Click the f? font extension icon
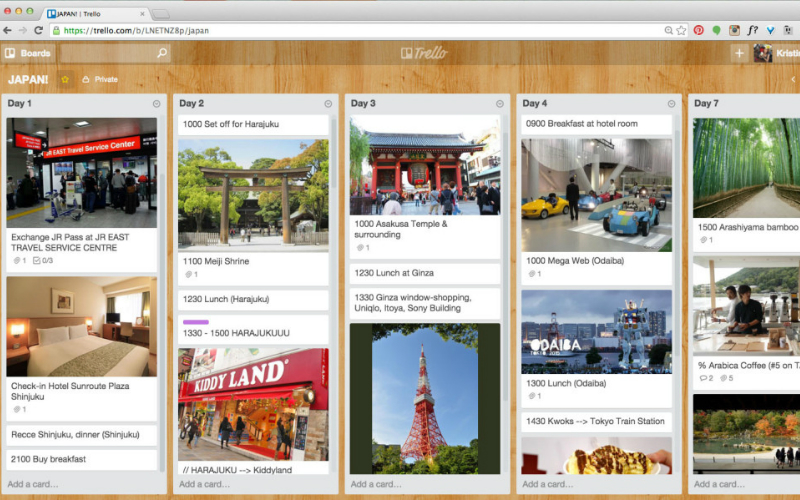This screenshot has height=500, width=800. [753, 31]
